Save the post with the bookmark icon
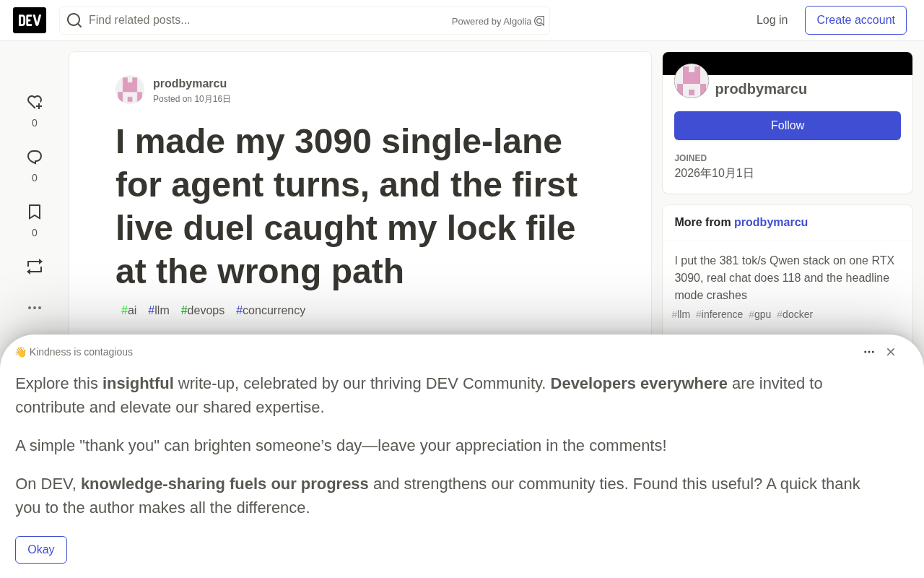 [x=35, y=212]
